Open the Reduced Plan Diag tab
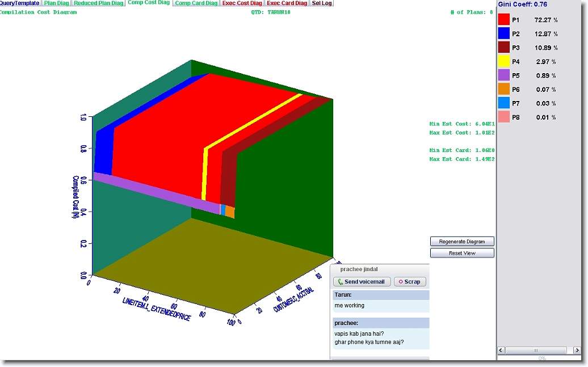The image size is (588, 367). [98, 3]
